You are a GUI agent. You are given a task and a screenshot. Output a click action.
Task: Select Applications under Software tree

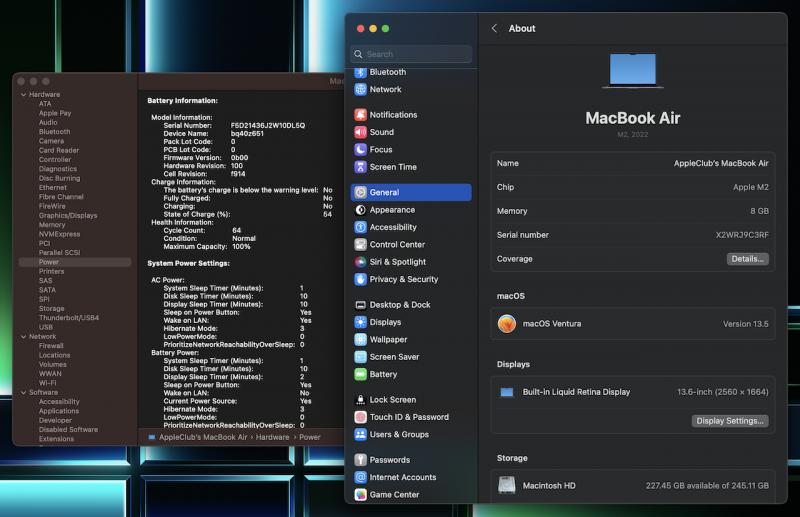click(59, 411)
